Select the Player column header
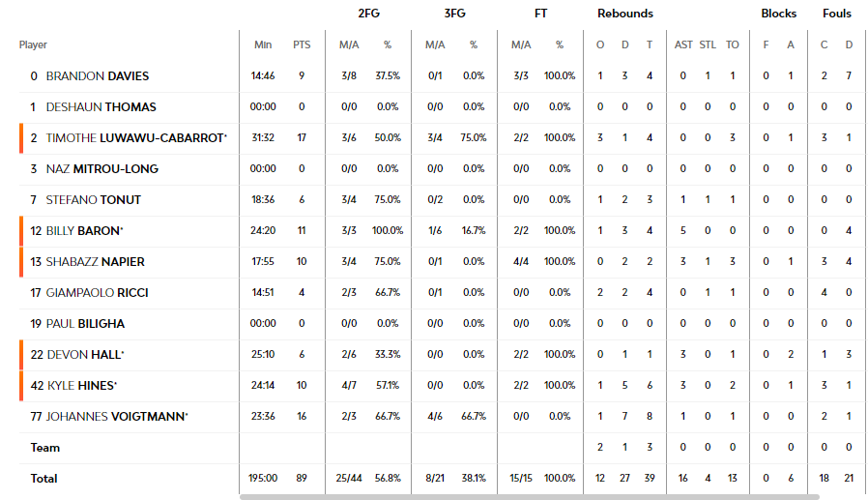The image size is (868, 500). 33,44
